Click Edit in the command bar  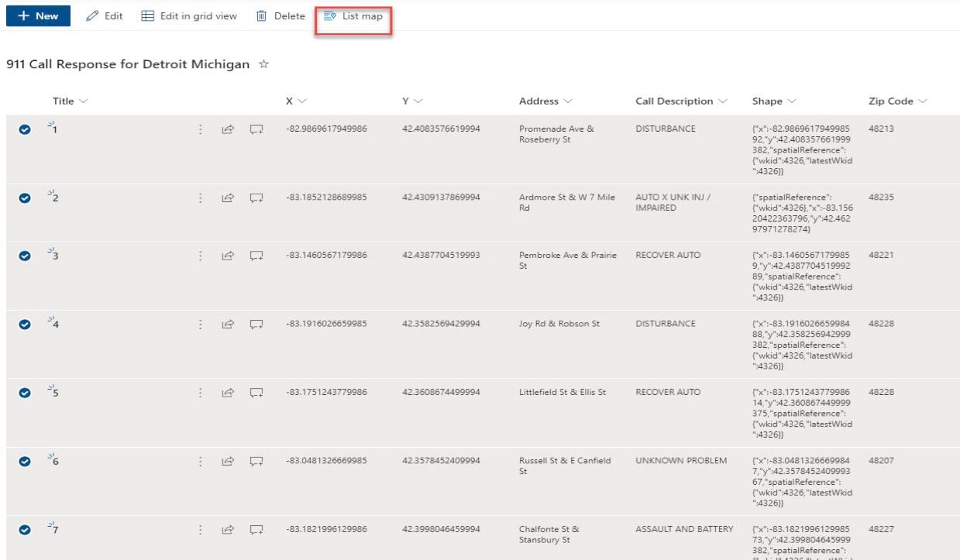(x=105, y=15)
